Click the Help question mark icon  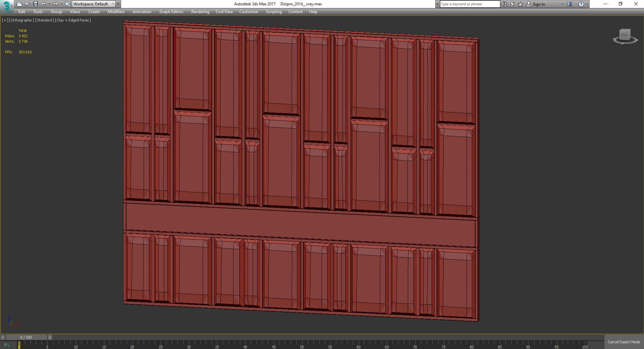click(581, 4)
